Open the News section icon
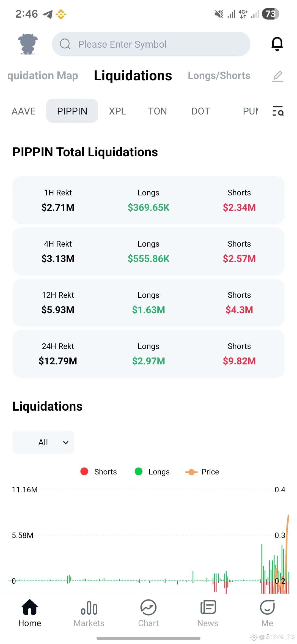The width and height of the screenshot is (297, 644). pyautogui.click(x=208, y=613)
